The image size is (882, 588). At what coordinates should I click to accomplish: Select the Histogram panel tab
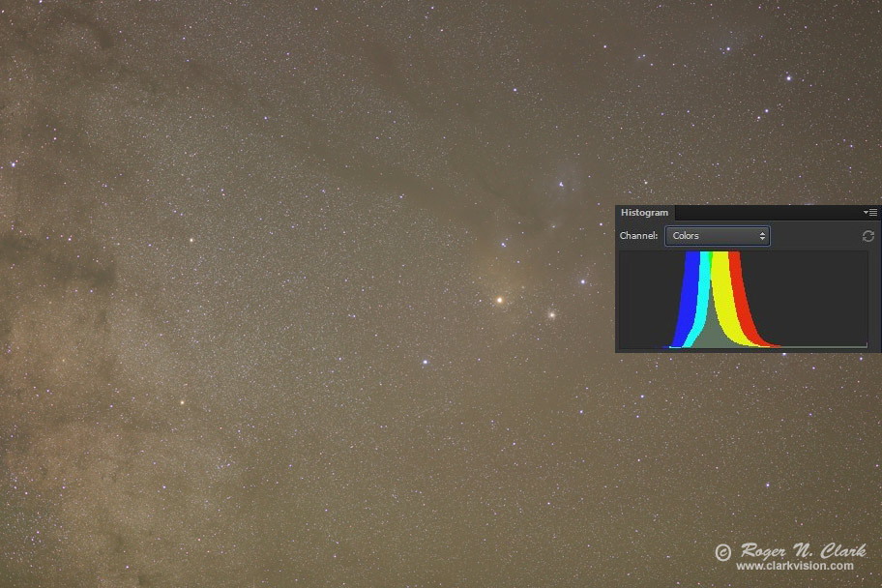(x=644, y=213)
